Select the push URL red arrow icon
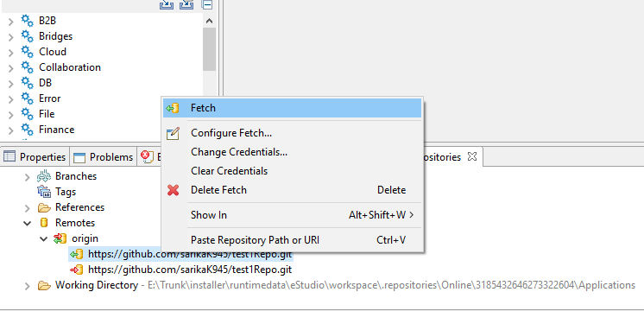Image resolution: width=644 pixels, height=311 pixels. coord(76,270)
